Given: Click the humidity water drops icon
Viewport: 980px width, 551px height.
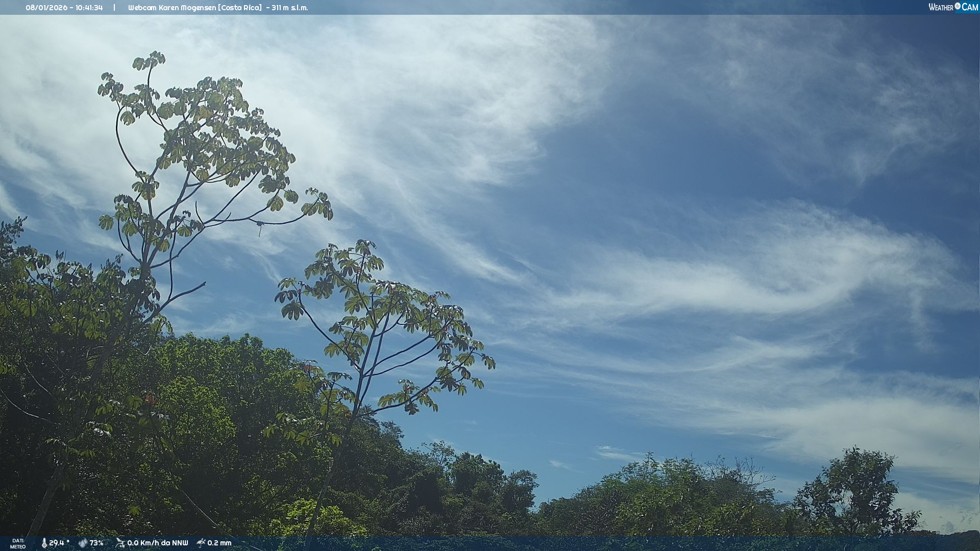Looking at the screenshot, I should (83, 543).
